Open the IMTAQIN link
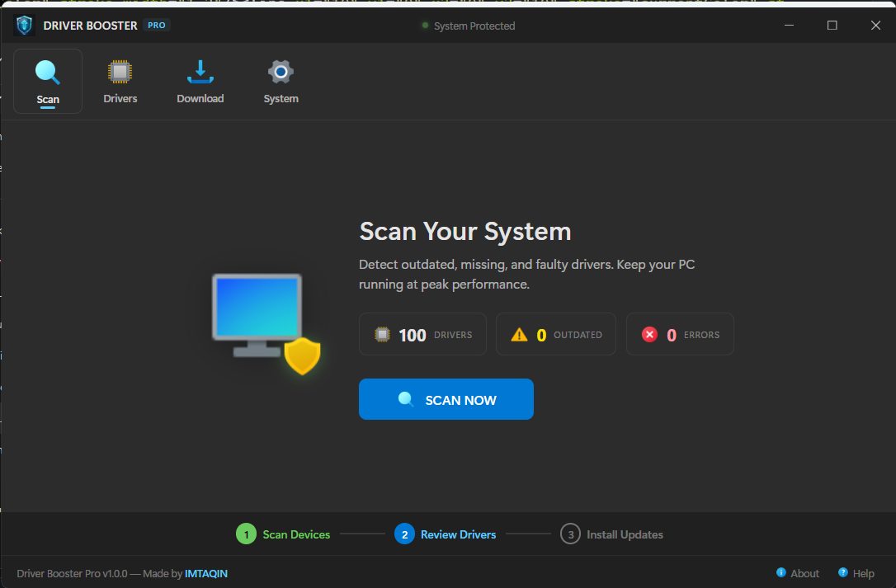 pos(205,573)
